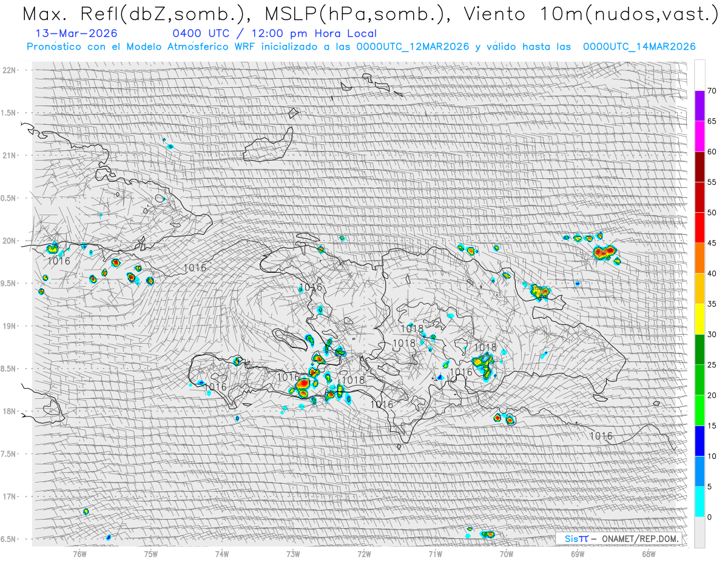Click the '0000UTC_12MAR2026' initialization time
This screenshot has width=728, height=562.
click(x=413, y=47)
